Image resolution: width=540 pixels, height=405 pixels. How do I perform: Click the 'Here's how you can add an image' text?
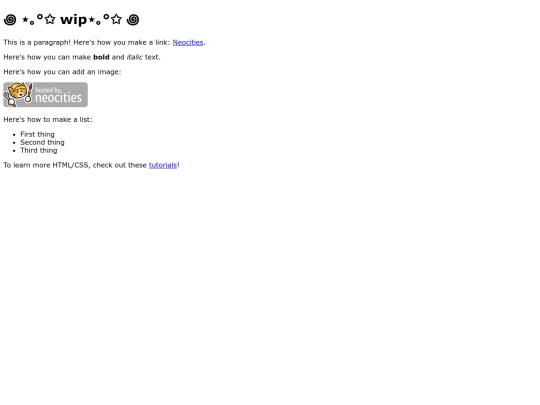(x=62, y=72)
